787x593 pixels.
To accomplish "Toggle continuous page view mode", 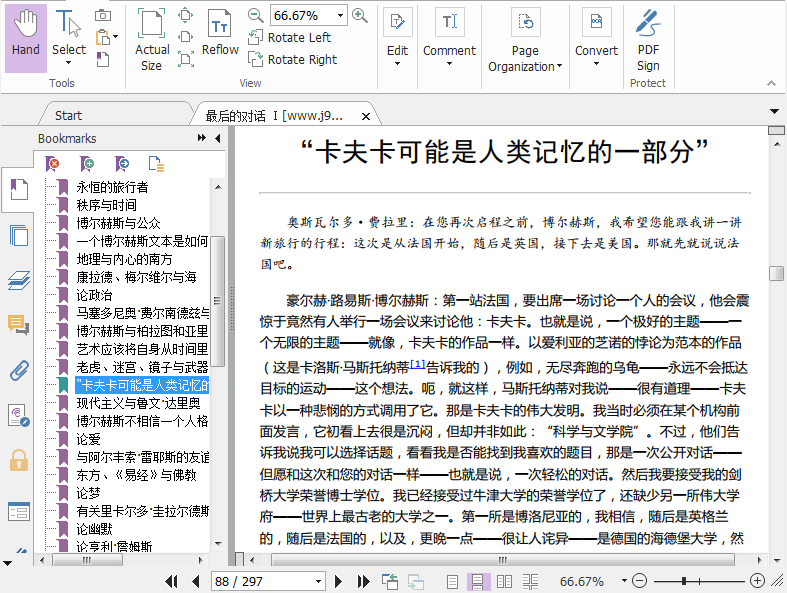I will (478, 581).
